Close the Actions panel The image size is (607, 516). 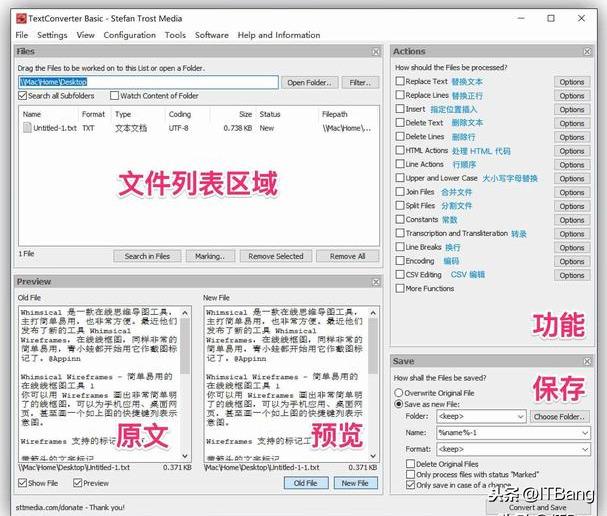tap(587, 51)
